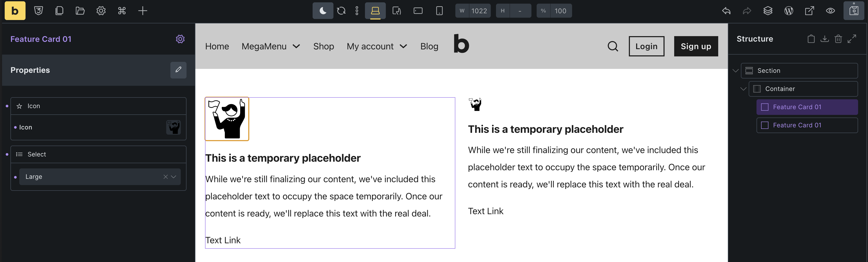Click the undo arrow icon
Viewport: 868px width, 262px height.
726,10
